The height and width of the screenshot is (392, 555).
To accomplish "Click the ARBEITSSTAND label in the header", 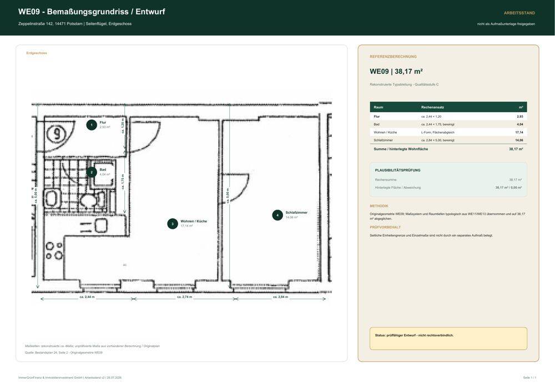I will click(519, 13).
